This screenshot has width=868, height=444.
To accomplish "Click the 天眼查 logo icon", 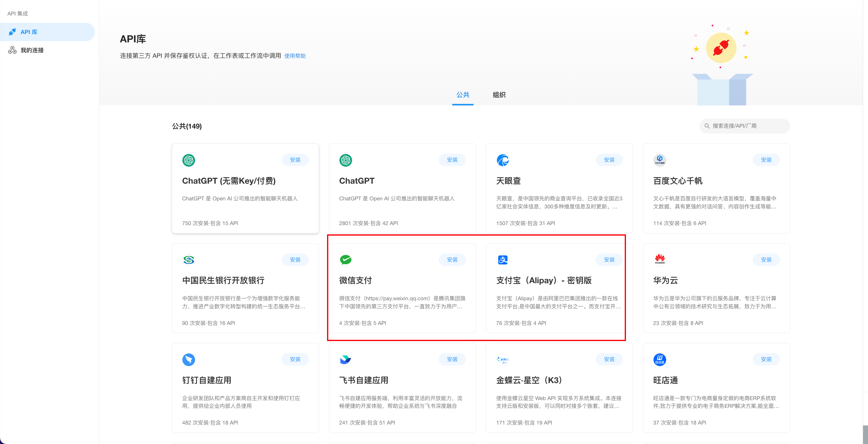I will point(502,160).
